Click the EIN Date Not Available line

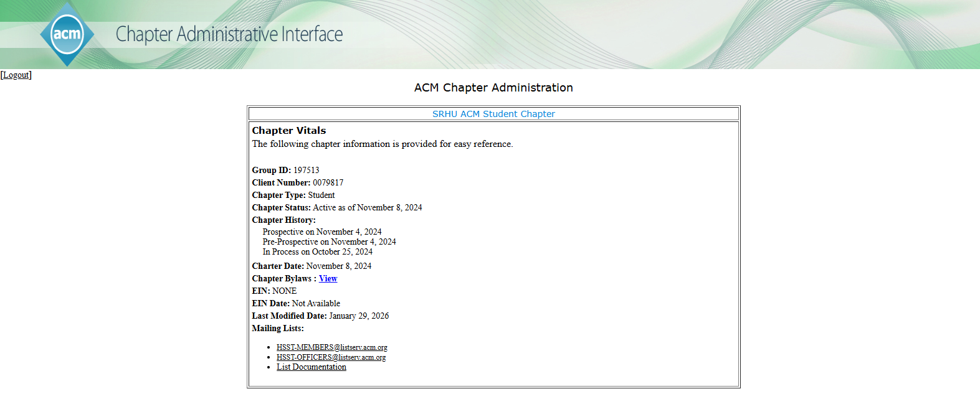click(296, 304)
